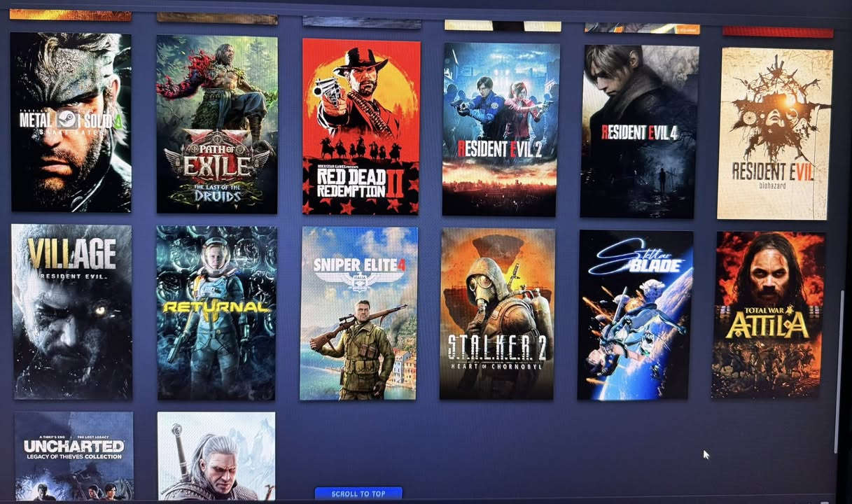Open Uncharted Legacy of Thieves Collection

[73, 458]
